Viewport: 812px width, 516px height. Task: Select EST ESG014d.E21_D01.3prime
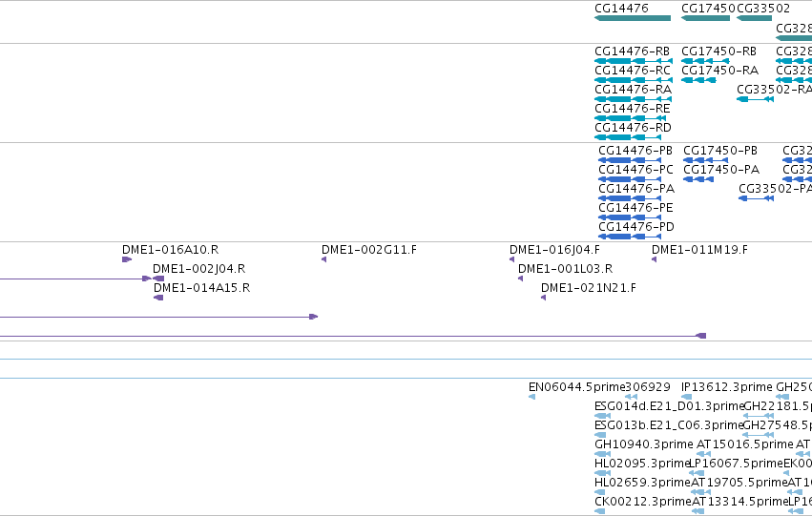pyautogui.click(x=669, y=406)
